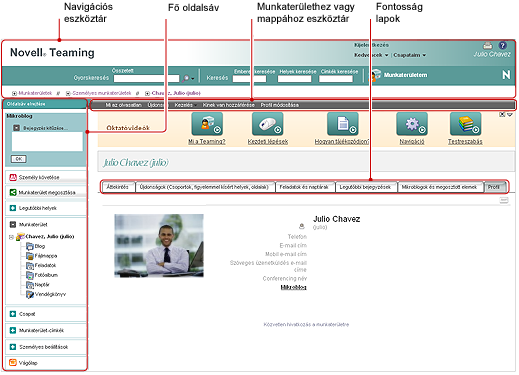Click the Munkaterület megosztása share icon

(x=13, y=192)
